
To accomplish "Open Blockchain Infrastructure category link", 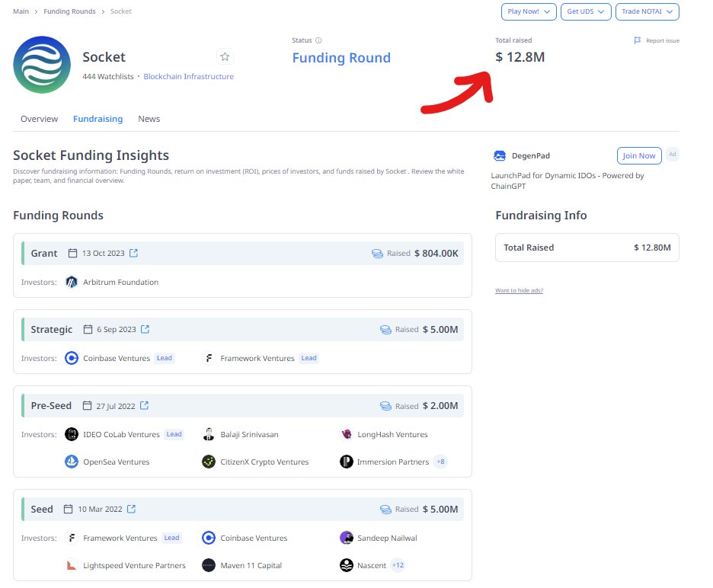I will (x=189, y=76).
